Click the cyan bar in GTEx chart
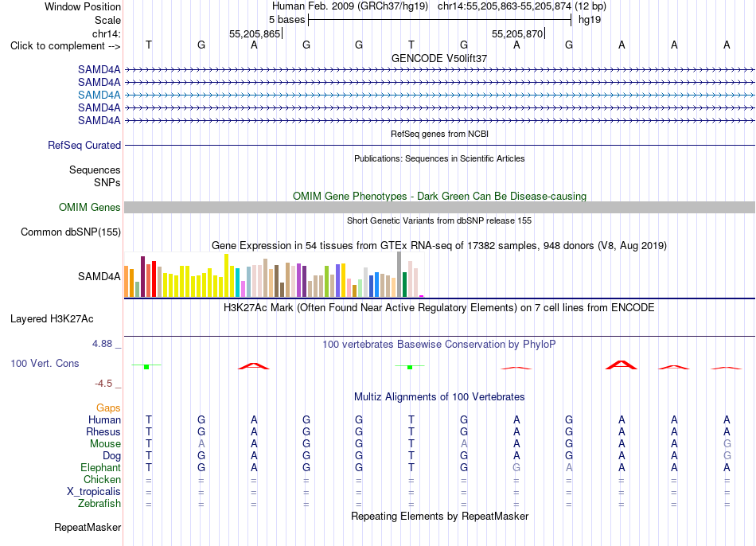The height and width of the screenshot is (546, 756). point(238,283)
